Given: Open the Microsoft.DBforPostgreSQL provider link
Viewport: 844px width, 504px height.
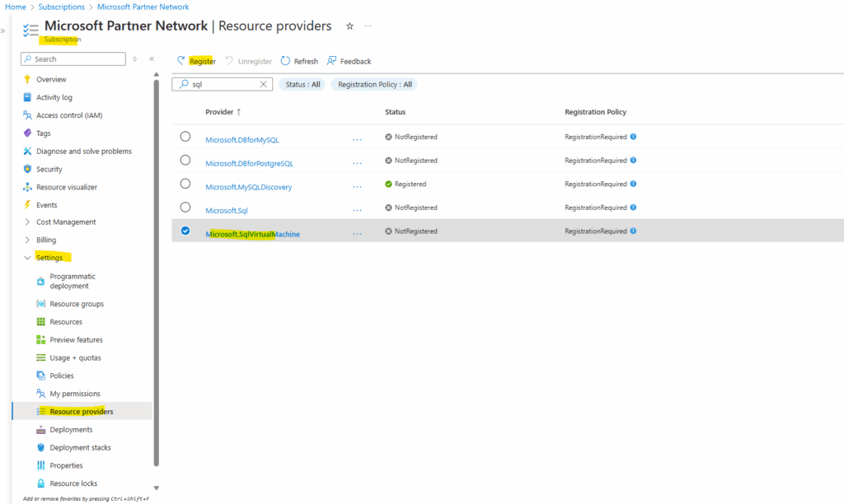Looking at the screenshot, I should point(249,164).
